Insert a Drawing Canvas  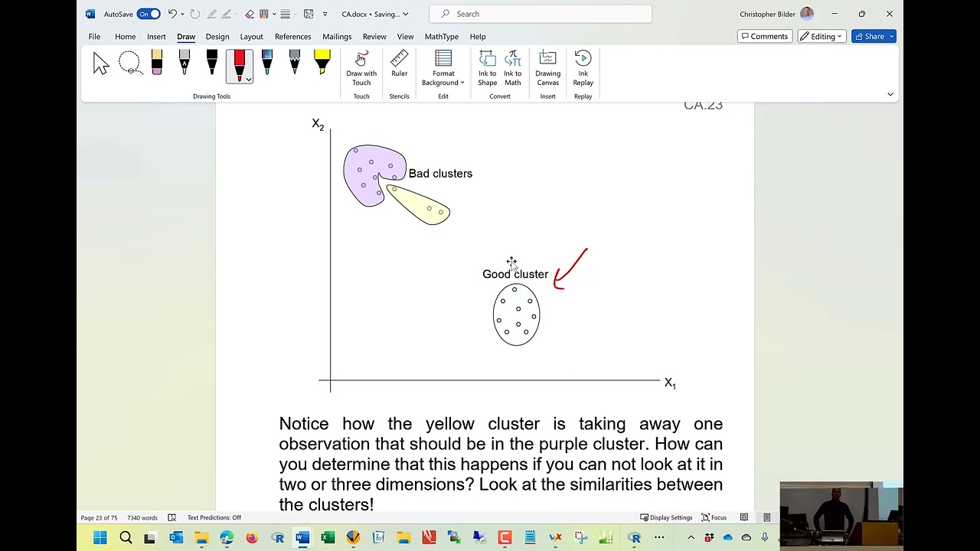pyautogui.click(x=547, y=69)
